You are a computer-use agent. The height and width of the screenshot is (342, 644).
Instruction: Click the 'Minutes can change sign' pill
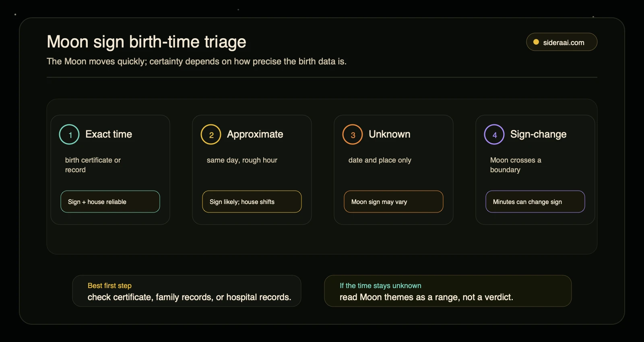[535, 202]
